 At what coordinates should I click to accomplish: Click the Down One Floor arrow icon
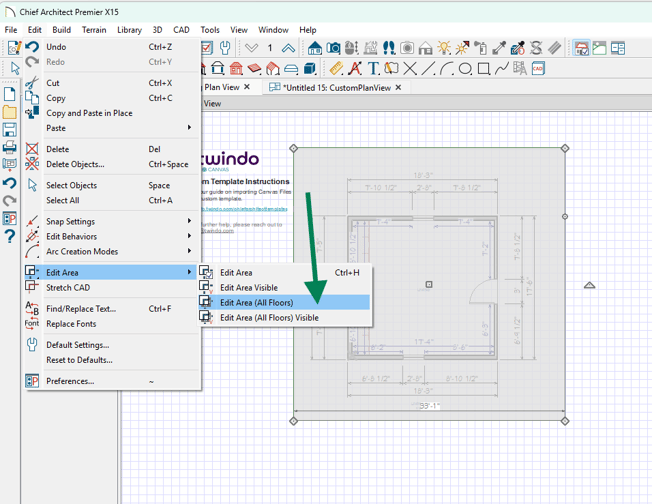252,48
